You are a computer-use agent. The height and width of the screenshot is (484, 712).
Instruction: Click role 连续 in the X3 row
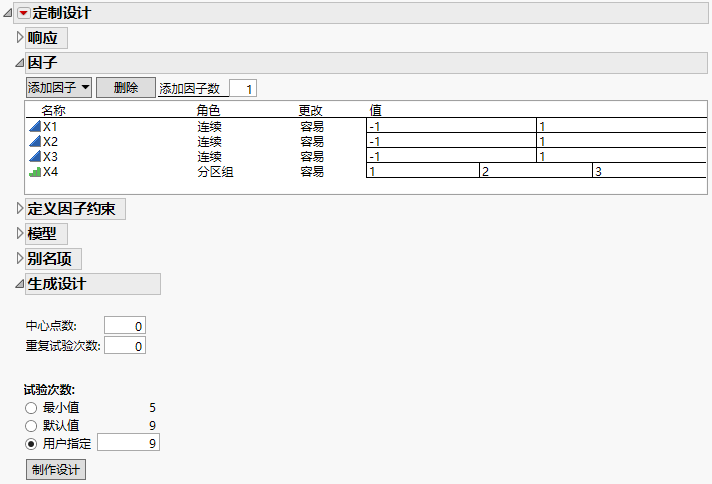pos(209,157)
